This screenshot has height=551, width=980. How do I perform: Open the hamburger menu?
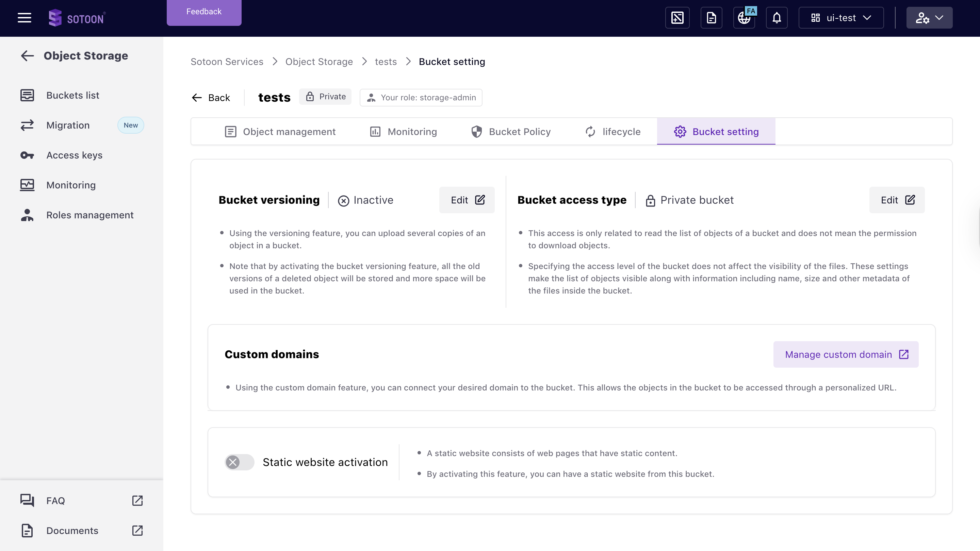pos(24,17)
